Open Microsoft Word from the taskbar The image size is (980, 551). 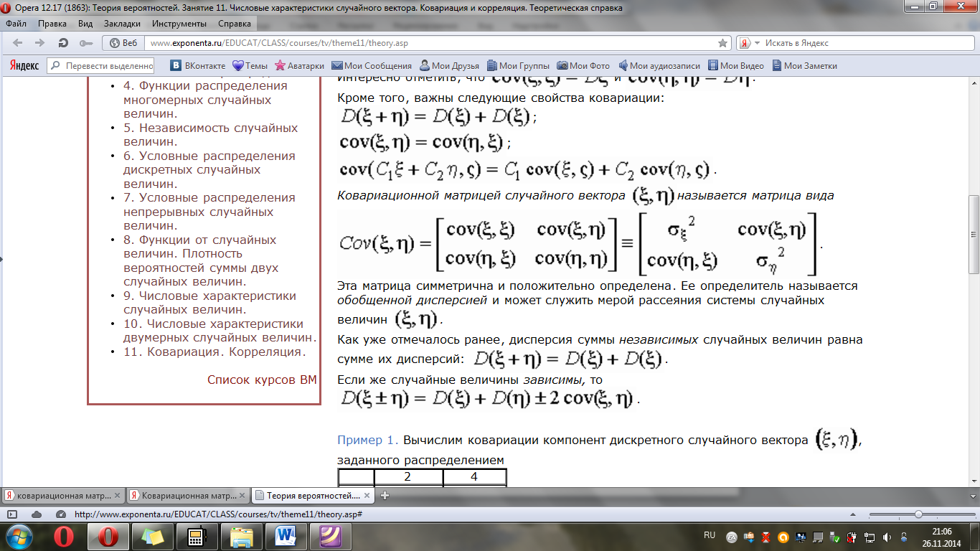click(x=286, y=537)
